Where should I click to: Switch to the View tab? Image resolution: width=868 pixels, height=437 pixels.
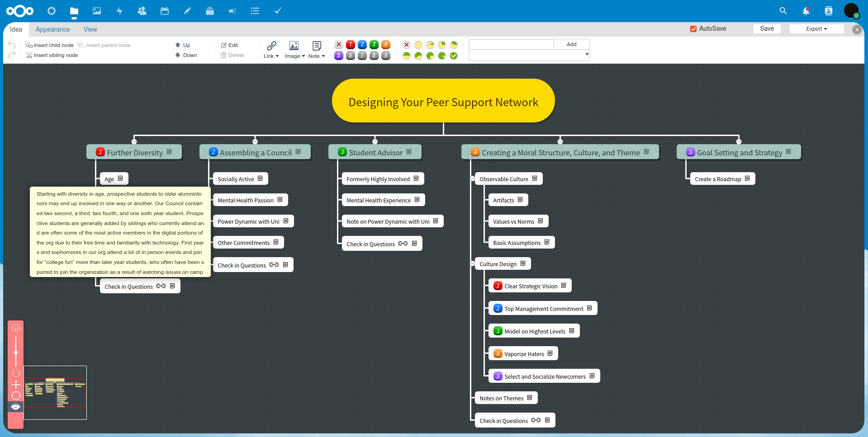click(x=90, y=29)
